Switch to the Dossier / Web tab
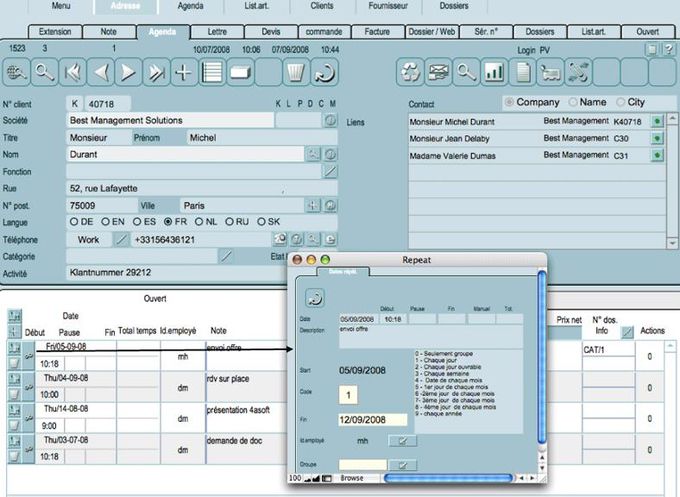 [x=432, y=32]
